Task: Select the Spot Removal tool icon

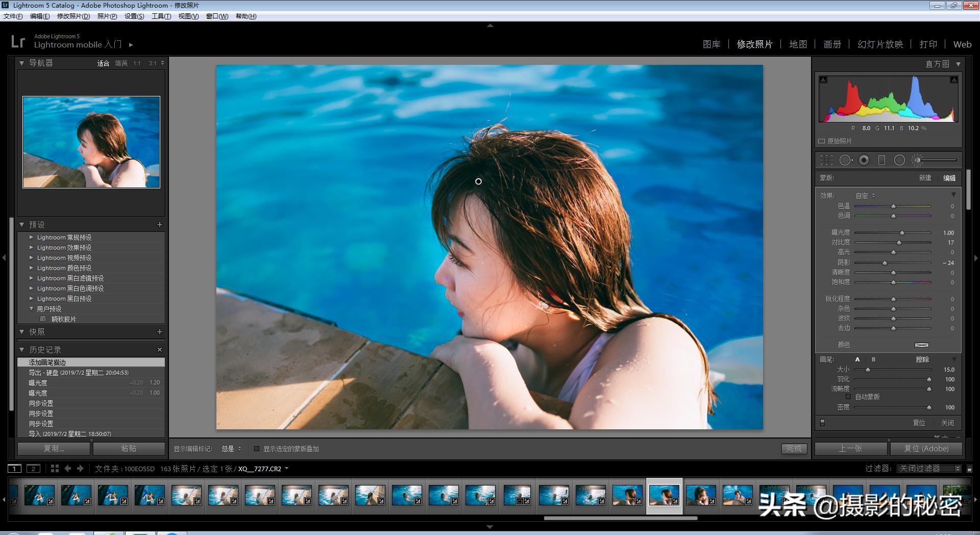Action: click(x=845, y=160)
